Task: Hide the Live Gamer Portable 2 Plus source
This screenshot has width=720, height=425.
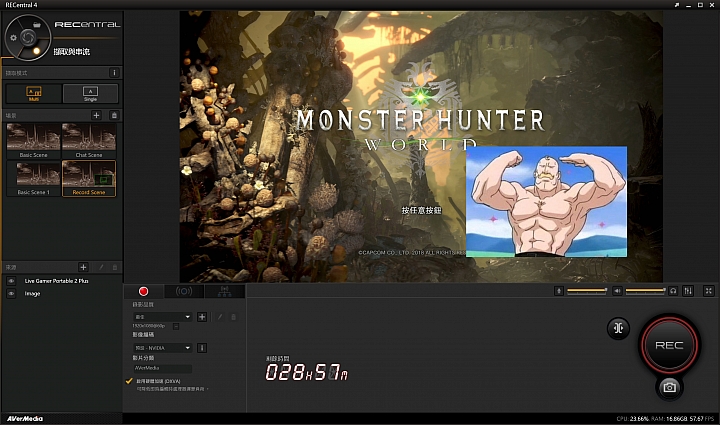Action: (11, 281)
